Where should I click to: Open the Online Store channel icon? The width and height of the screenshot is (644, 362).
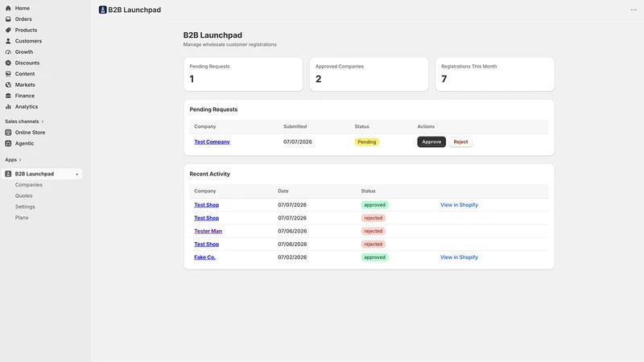[x=8, y=133]
